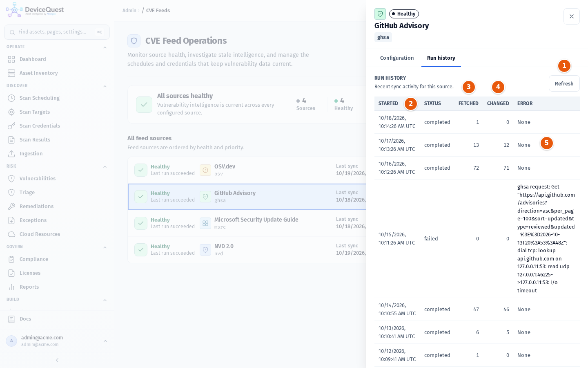Click the search magnifier icon
The width and height of the screenshot is (588, 368).
(12, 32)
